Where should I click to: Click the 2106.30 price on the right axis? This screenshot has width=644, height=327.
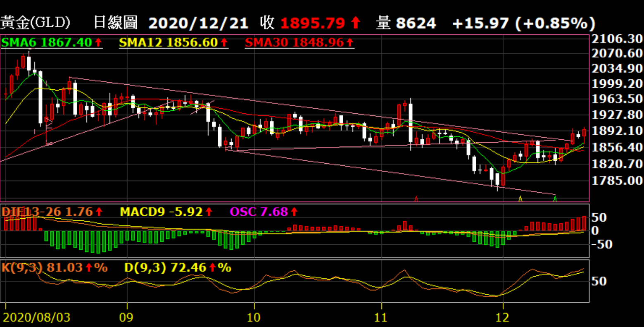[x=617, y=39]
